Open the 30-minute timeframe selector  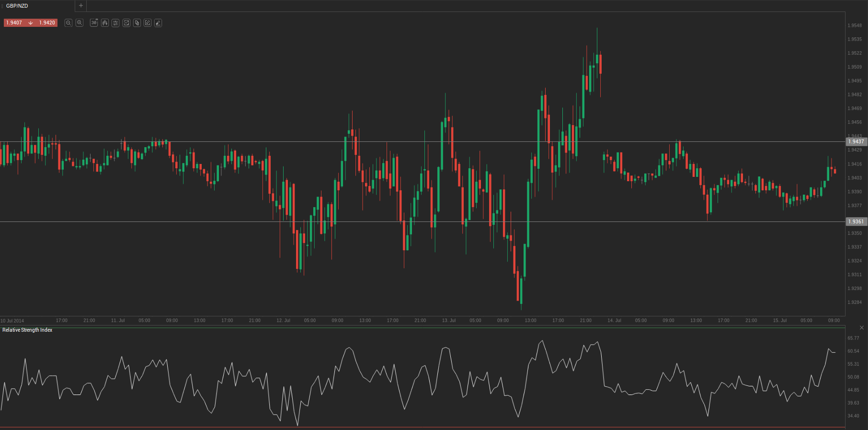point(94,23)
